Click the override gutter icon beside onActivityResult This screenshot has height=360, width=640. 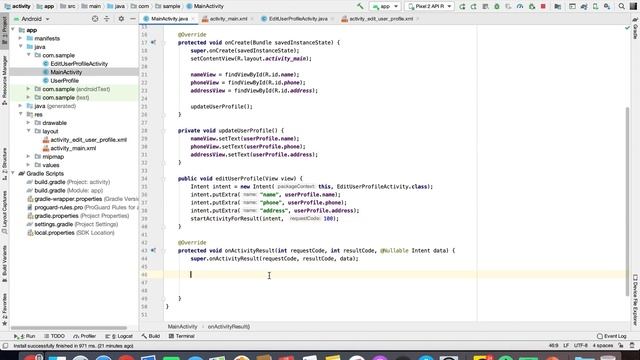pos(153,251)
